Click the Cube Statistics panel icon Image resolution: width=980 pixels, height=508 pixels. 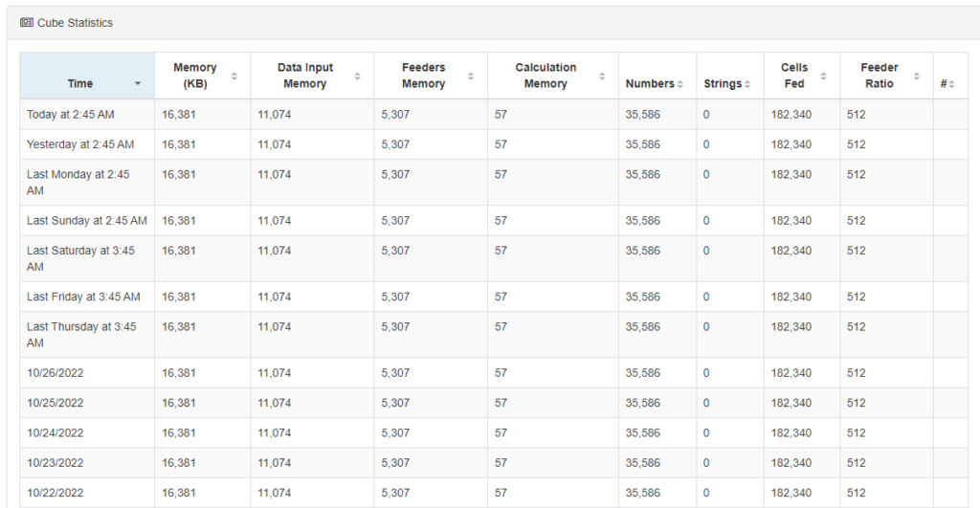coord(27,23)
